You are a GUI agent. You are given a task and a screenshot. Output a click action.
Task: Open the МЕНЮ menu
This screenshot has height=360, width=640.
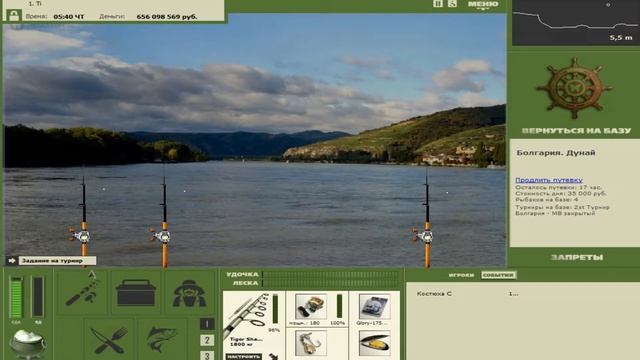pos(483,4)
